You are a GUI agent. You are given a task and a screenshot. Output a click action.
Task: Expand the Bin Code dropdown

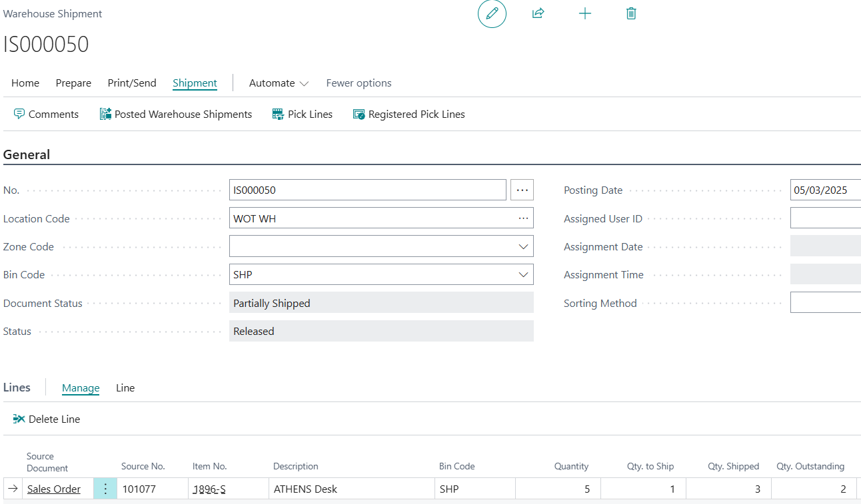click(x=523, y=274)
